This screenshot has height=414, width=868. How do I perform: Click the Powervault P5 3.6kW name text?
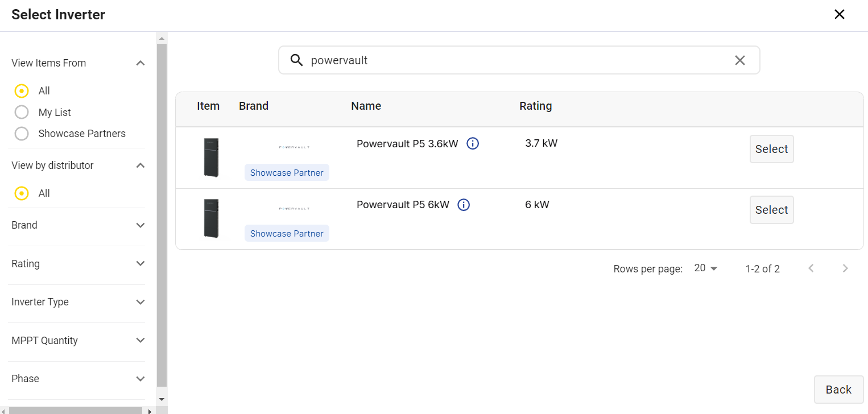click(407, 144)
